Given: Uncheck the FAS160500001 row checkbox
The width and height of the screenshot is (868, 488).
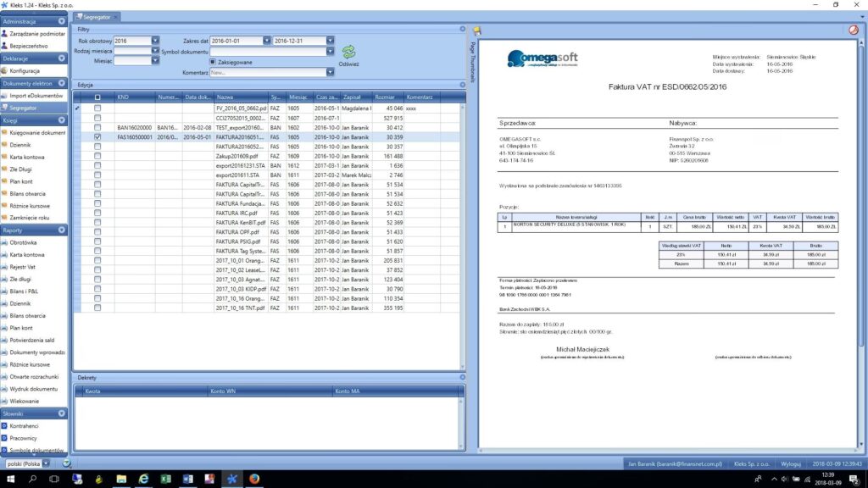Looking at the screenshot, I should [x=97, y=136].
